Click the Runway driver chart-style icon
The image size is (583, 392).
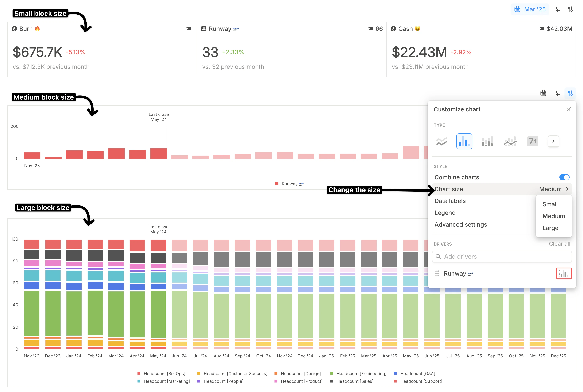click(564, 273)
